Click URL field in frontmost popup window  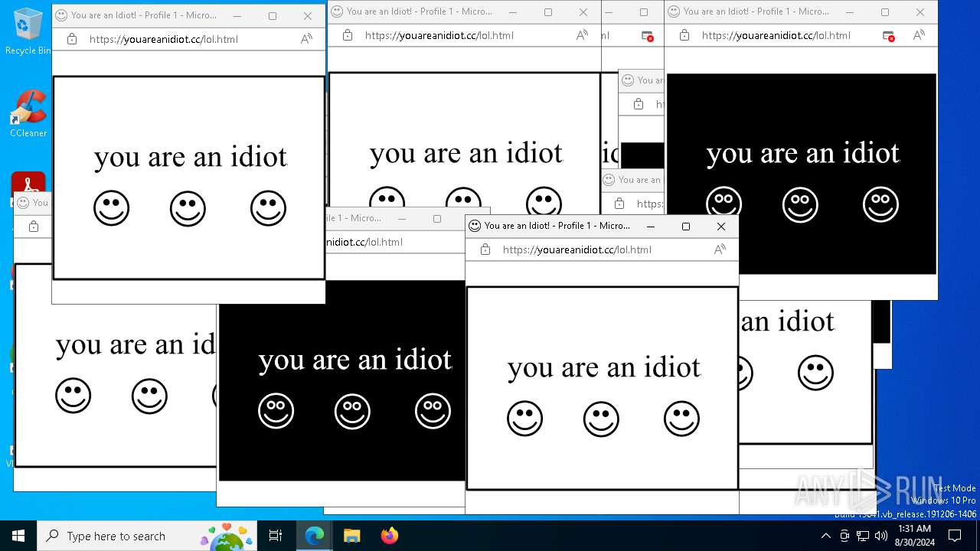click(577, 249)
